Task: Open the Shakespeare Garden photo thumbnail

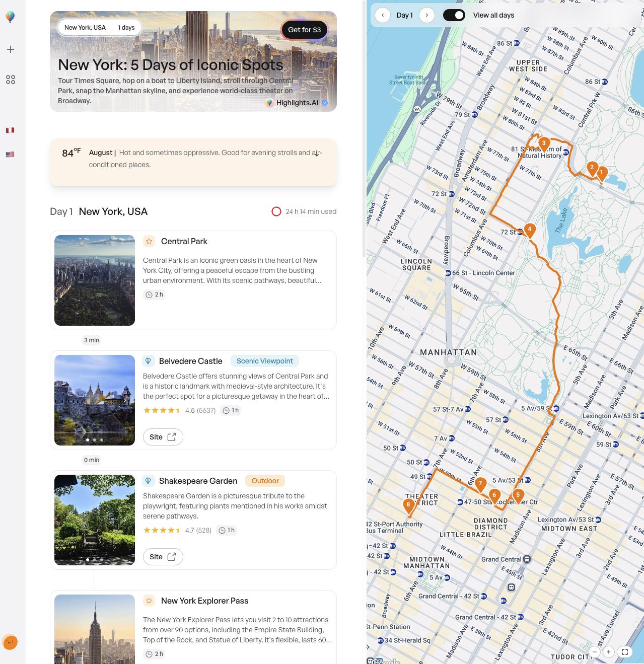Action: (x=95, y=520)
